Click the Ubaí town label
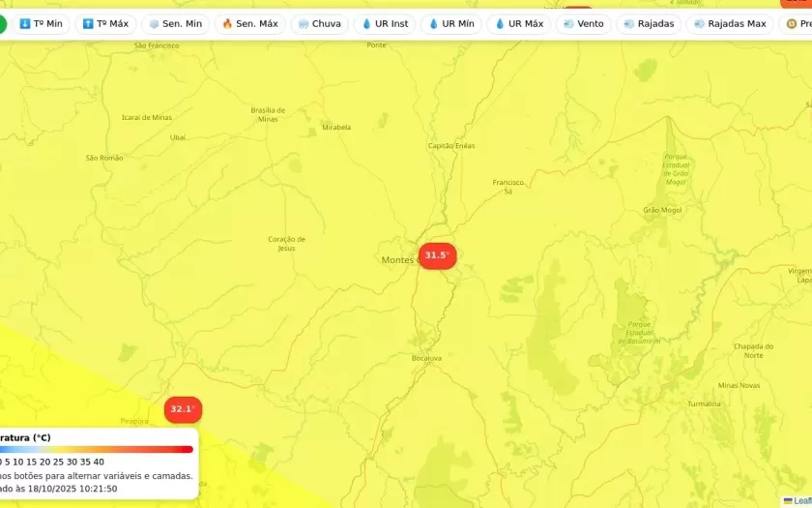Screen dimensions: 812x508 (x=178, y=137)
